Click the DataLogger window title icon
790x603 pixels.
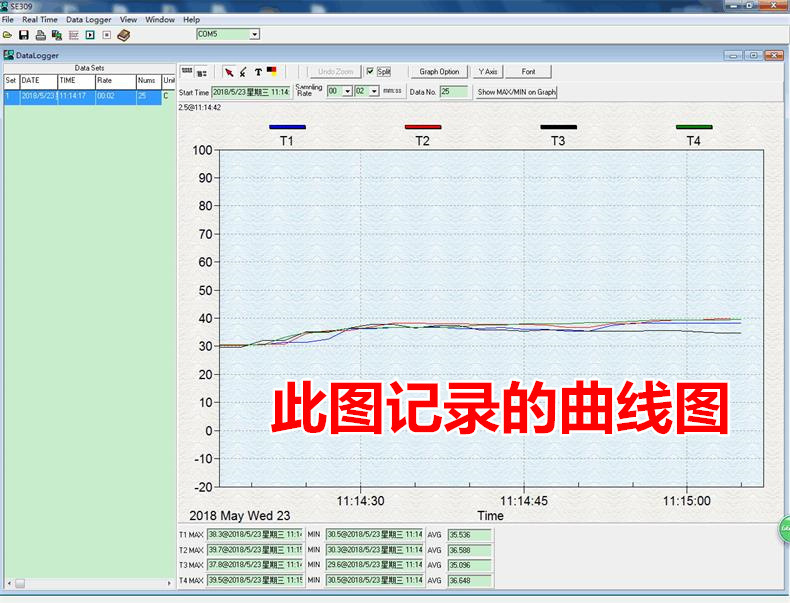click(x=8, y=55)
